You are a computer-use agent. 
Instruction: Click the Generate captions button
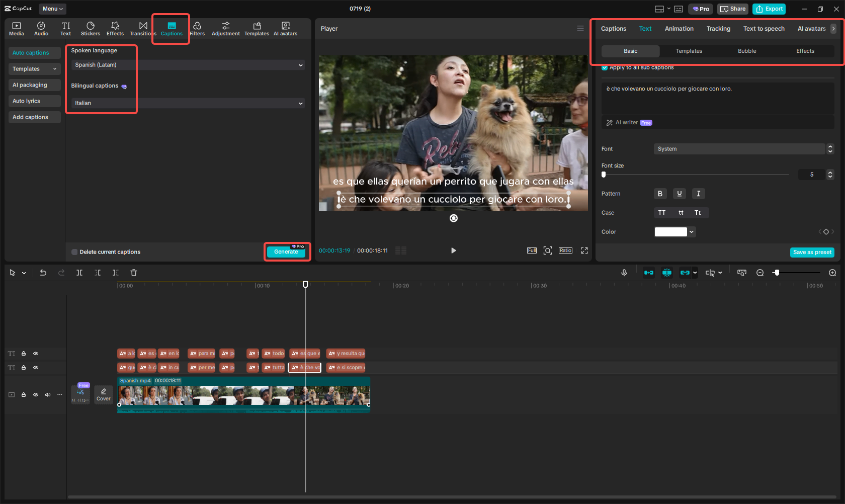click(x=286, y=251)
